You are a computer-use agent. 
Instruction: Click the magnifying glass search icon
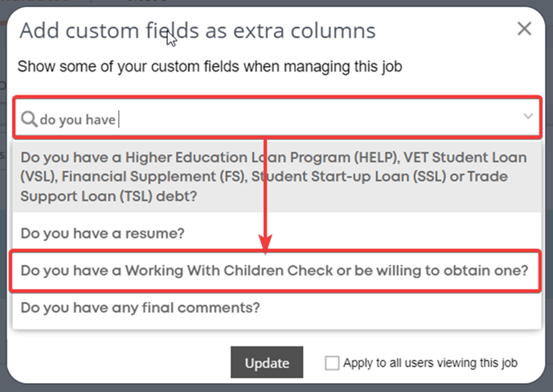pyautogui.click(x=29, y=119)
